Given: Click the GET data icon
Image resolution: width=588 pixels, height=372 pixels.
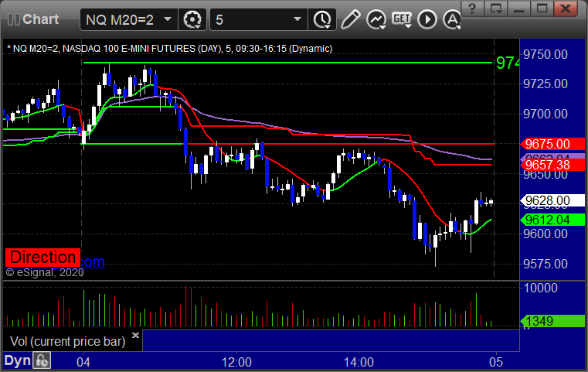Looking at the screenshot, I should [402, 19].
